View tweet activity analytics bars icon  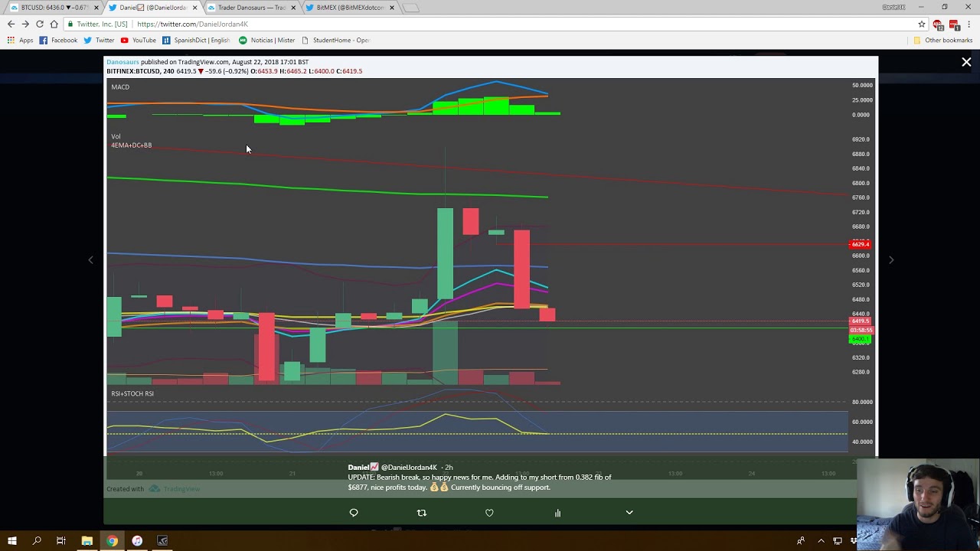coord(557,513)
